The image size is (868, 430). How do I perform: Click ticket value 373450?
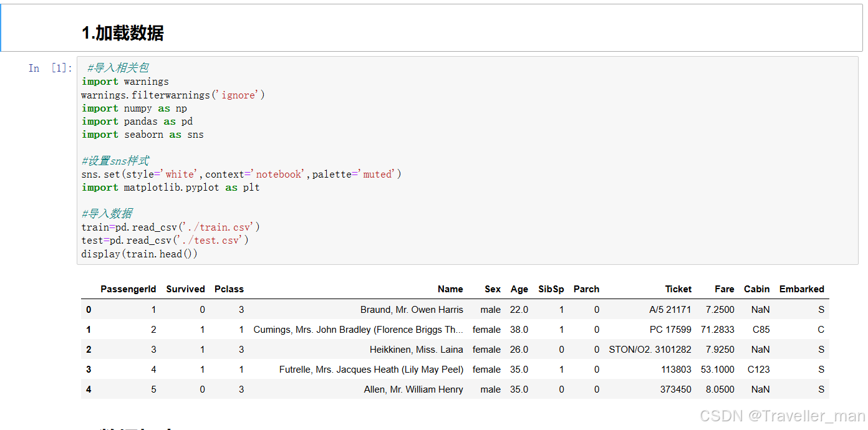pos(676,389)
